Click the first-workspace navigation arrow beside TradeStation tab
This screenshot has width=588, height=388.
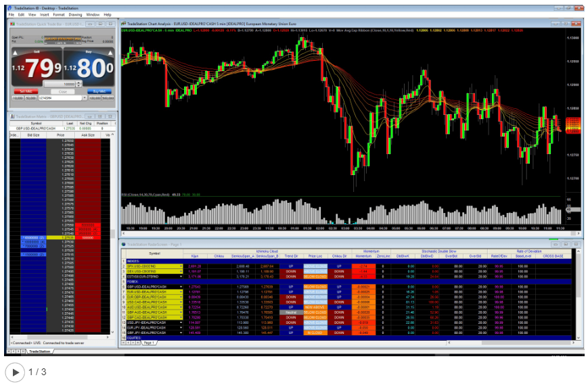coord(8,351)
